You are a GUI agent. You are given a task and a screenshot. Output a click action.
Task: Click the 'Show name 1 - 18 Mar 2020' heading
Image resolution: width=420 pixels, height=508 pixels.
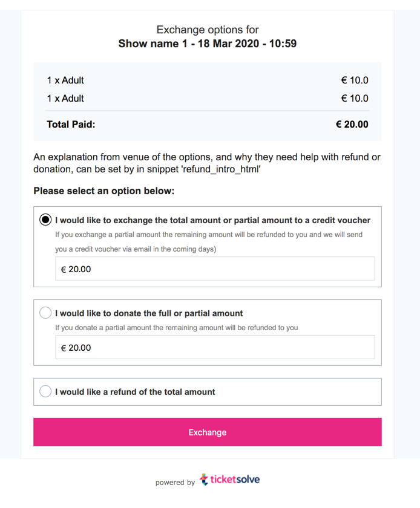pos(207,44)
